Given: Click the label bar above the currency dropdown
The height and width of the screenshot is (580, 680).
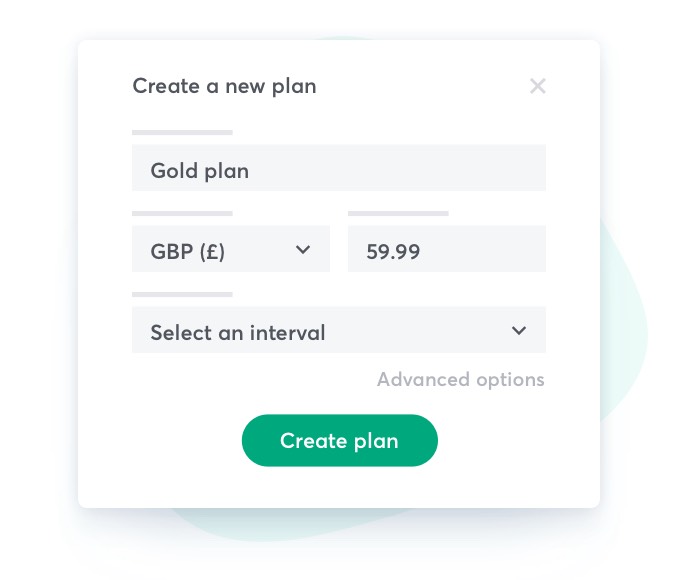Looking at the screenshot, I should coord(182,213).
